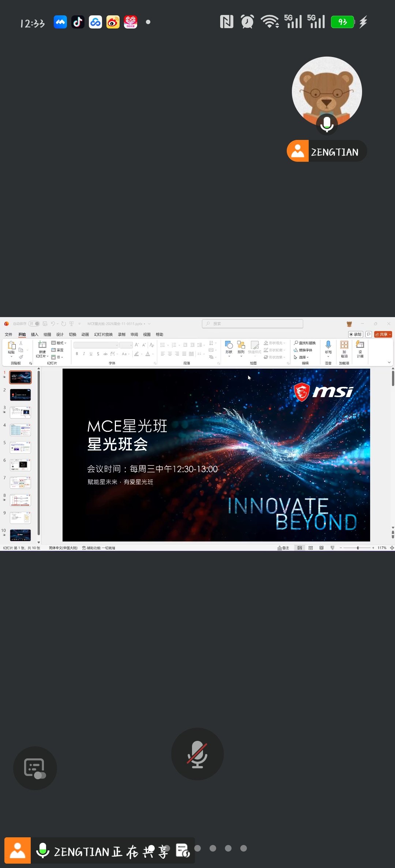Toggle the AutoSave (自动保存) switch

coord(34,324)
